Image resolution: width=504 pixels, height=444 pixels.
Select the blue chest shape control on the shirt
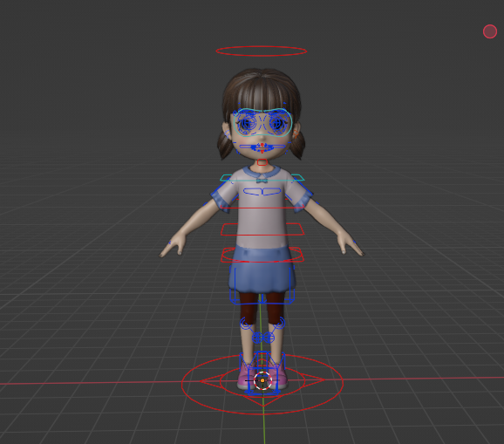pos(262,192)
